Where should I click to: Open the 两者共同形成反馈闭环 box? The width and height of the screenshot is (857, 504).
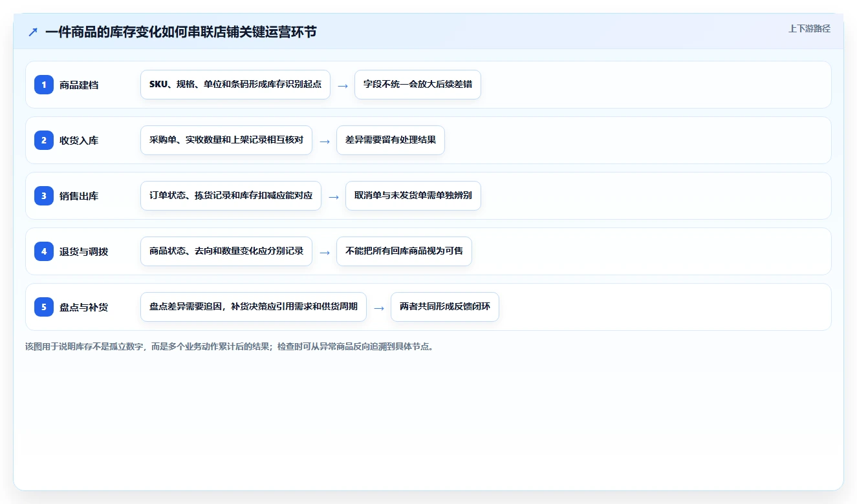[x=445, y=307]
